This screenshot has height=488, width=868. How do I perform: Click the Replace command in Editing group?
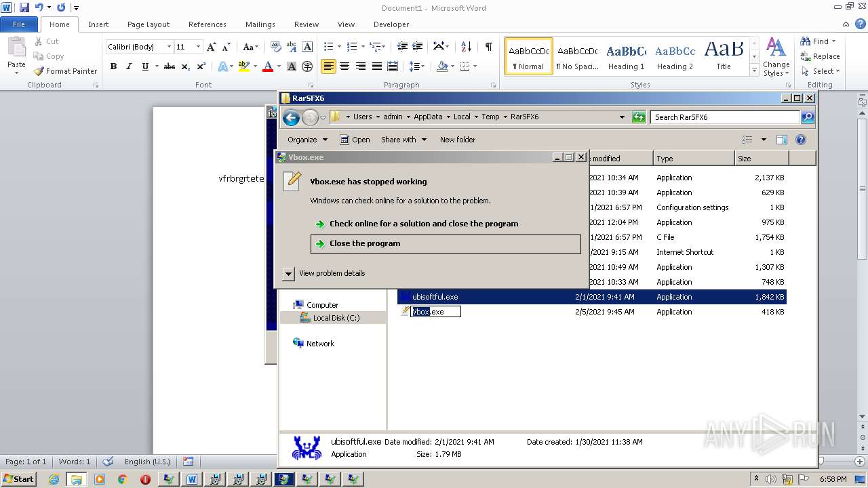click(820, 56)
